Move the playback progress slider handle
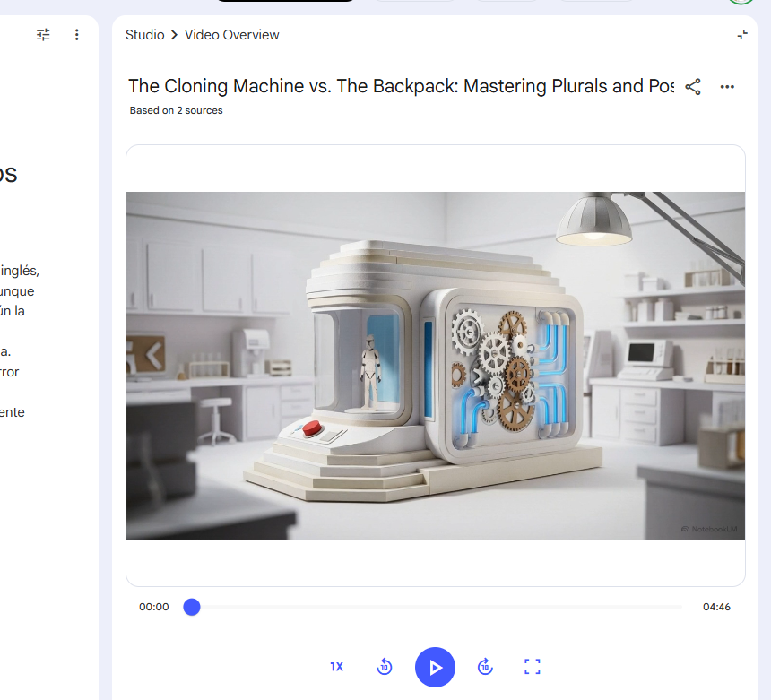This screenshot has width=771, height=700. coord(192,607)
